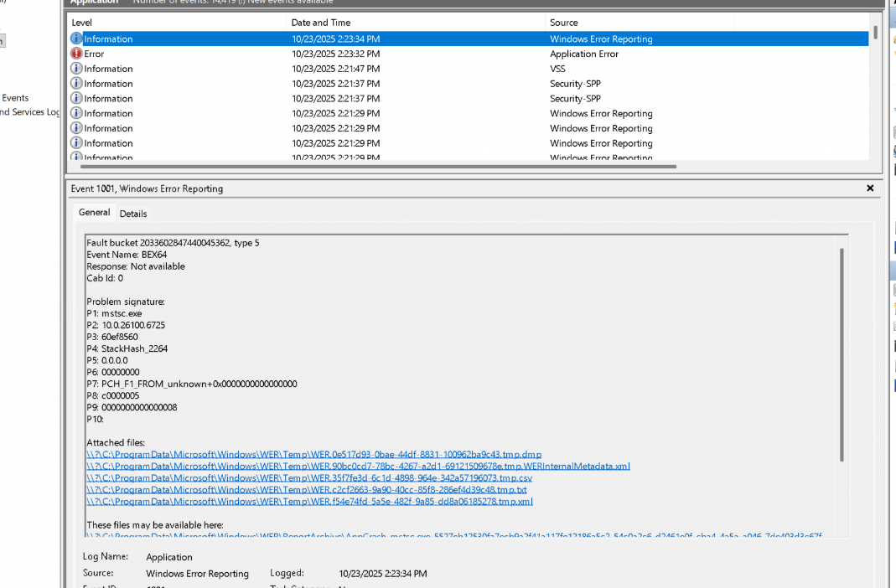
Task: Click the Response: Not available line
Action: click(x=136, y=266)
